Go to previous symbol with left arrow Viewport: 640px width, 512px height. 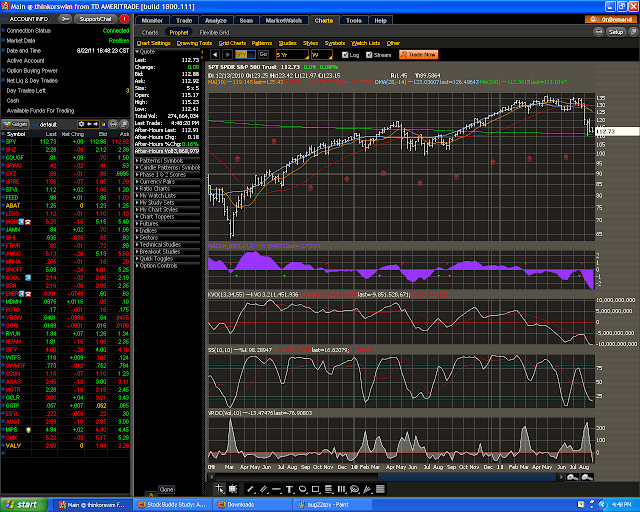[x=215, y=54]
